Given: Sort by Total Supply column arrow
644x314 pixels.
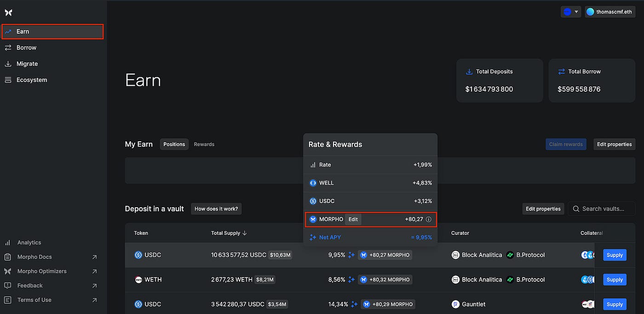Looking at the screenshot, I should coord(245,233).
